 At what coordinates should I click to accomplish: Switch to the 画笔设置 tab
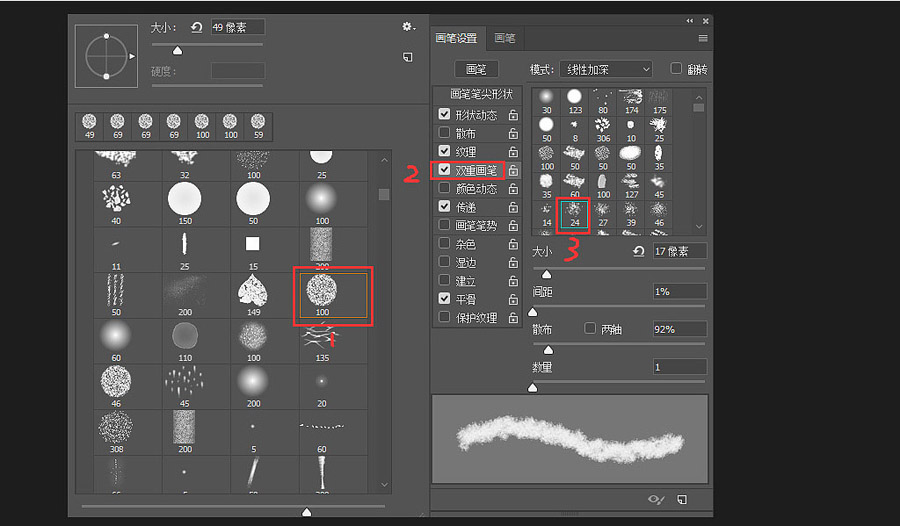click(x=457, y=38)
